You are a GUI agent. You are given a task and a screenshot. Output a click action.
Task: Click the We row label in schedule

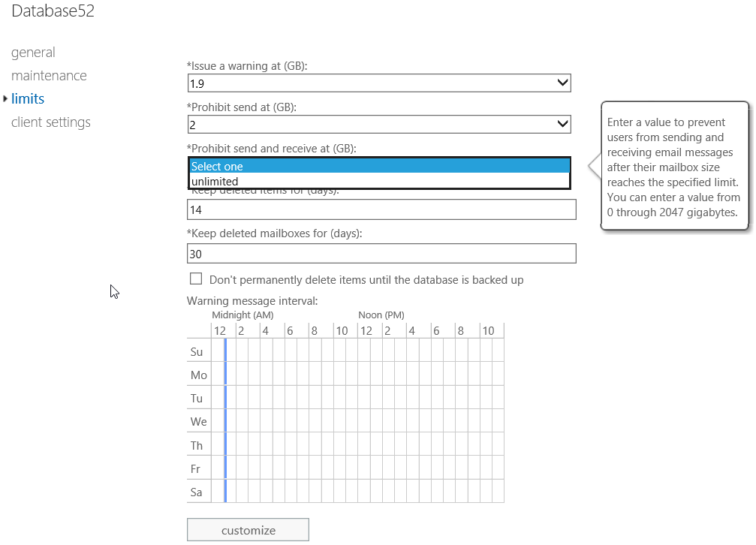coord(198,421)
